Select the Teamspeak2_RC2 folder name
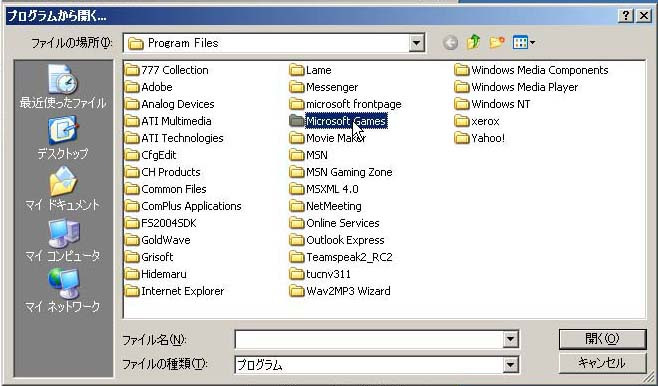Screen dimensions: 658x386 click(x=349, y=257)
